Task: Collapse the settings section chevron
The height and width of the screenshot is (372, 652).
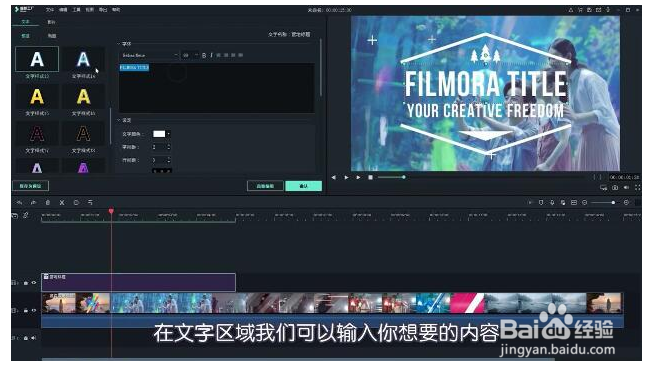Action: pyautogui.click(x=119, y=120)
